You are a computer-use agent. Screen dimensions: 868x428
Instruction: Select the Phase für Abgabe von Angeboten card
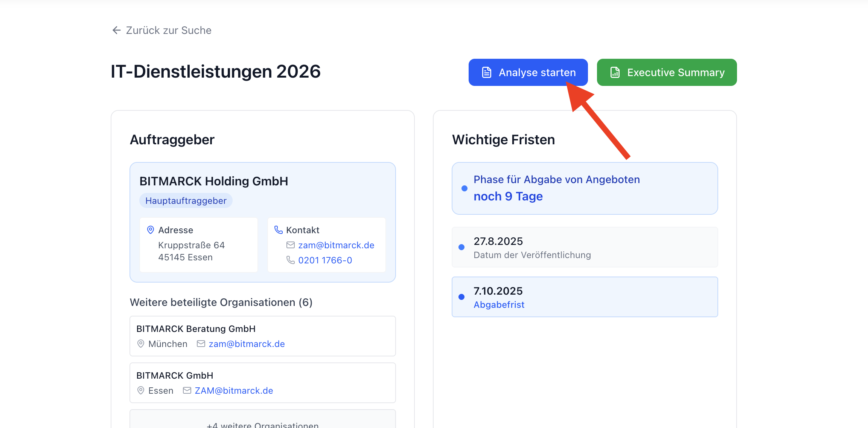585,188
